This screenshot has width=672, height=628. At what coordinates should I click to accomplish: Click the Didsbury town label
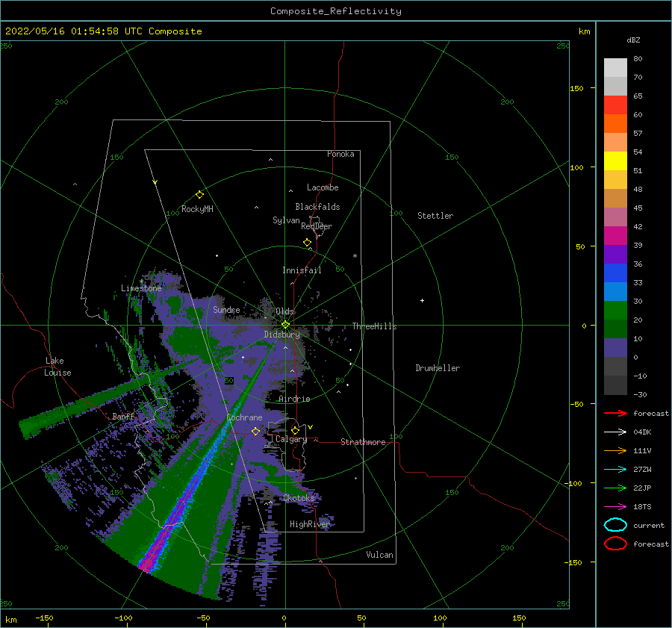(281, 335)
